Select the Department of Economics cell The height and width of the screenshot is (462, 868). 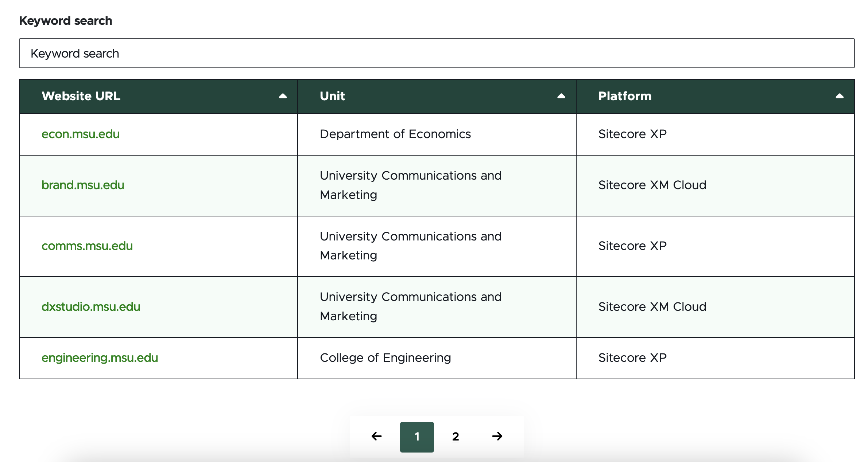point(437,134)
